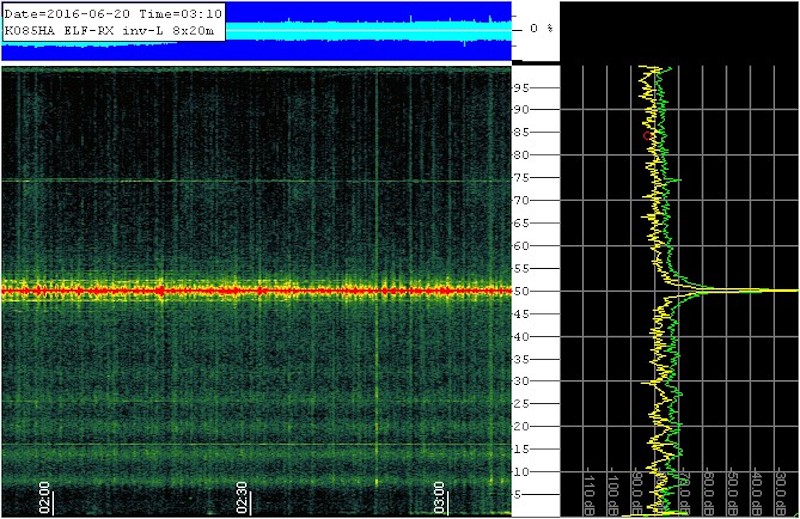
Task: Click the 50 Hz peak in spectrum graph
Action: tap(760, 291)
